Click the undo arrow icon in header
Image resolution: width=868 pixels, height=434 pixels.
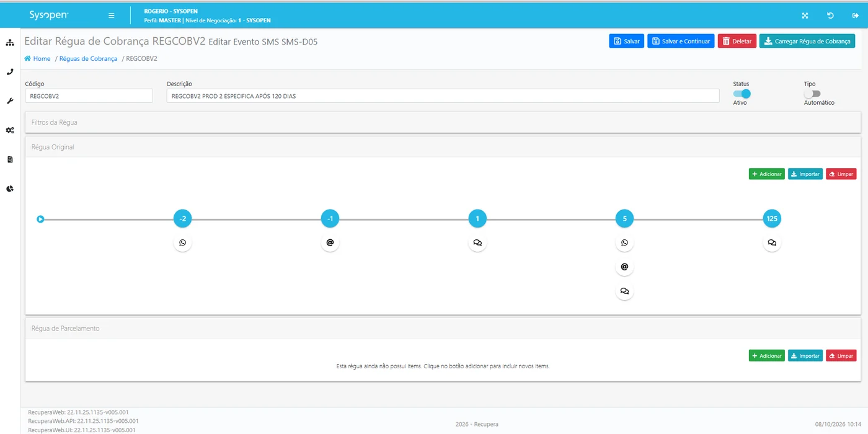(830, 15)
